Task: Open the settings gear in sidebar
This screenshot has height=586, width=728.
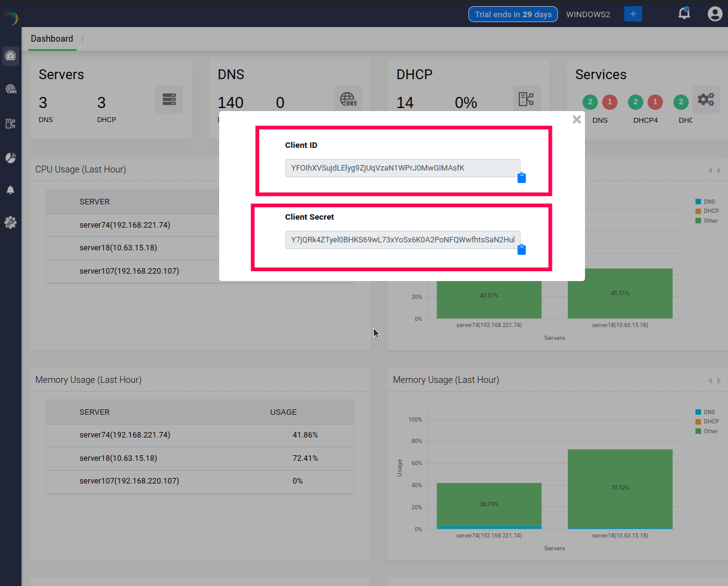Action: point(10,223)
